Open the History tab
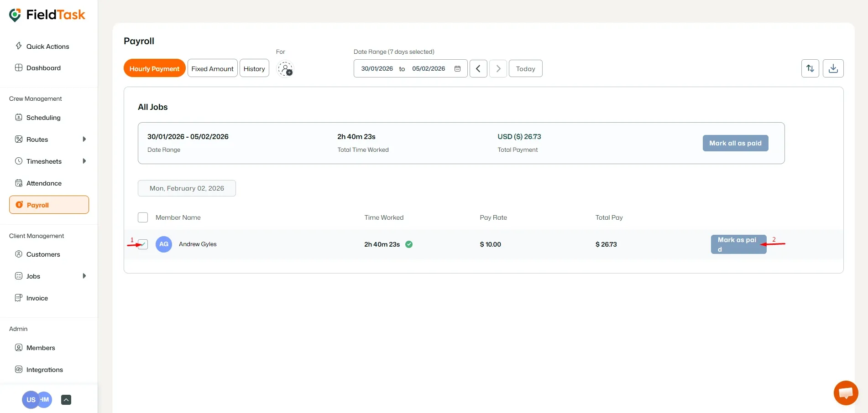Viewport: 868px width, 413px height. (x=254, y=68)
